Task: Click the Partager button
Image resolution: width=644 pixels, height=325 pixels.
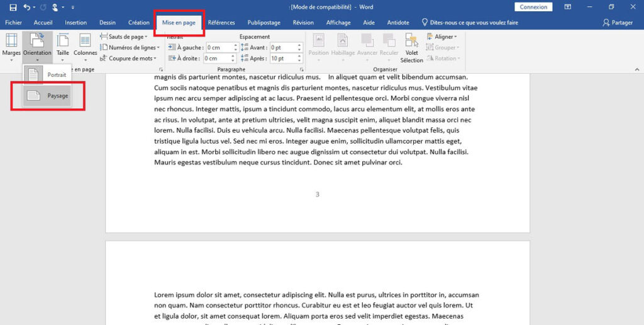Action: (618, 23)
